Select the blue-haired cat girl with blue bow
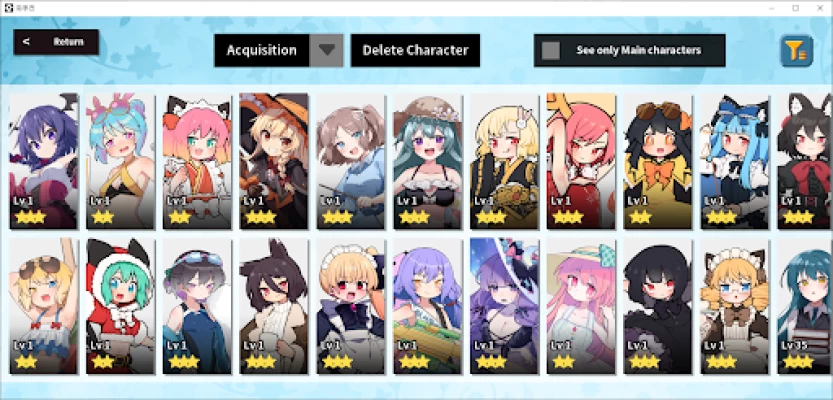 pyautogui.click(x=734, y=161)
